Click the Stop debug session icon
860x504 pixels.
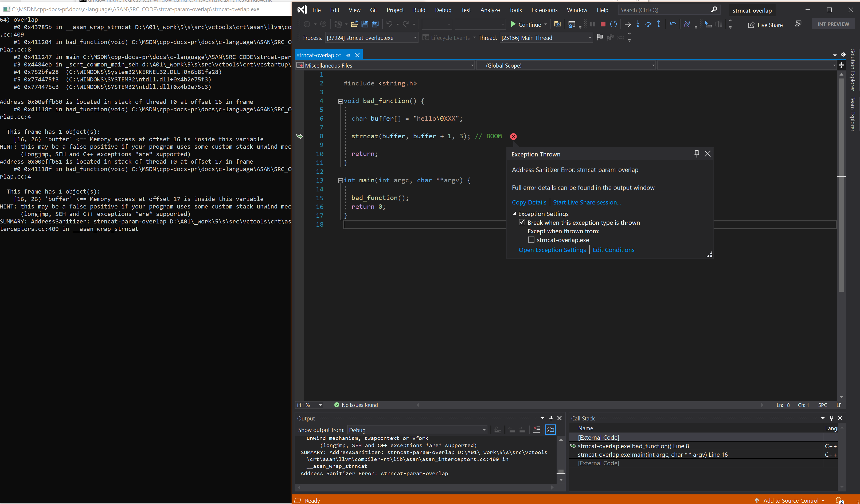[602, 24]
